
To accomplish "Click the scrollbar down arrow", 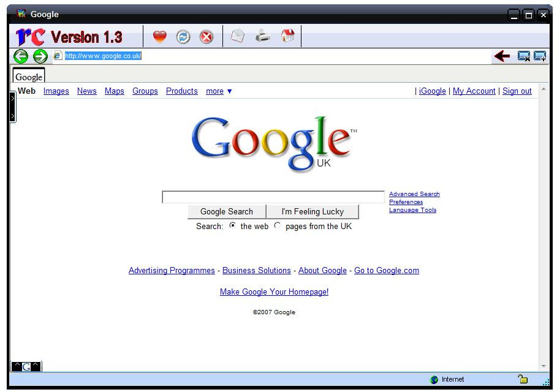I will click(x=544, y=366).
